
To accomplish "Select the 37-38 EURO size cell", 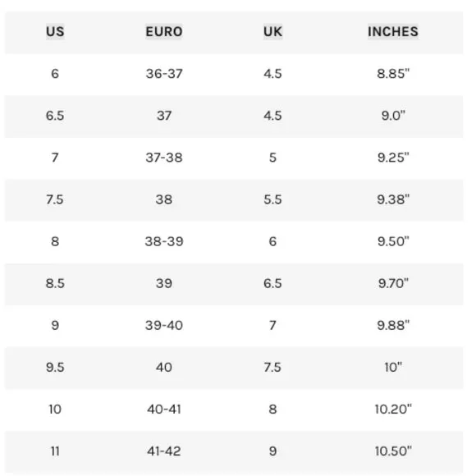I will (164, 158).
